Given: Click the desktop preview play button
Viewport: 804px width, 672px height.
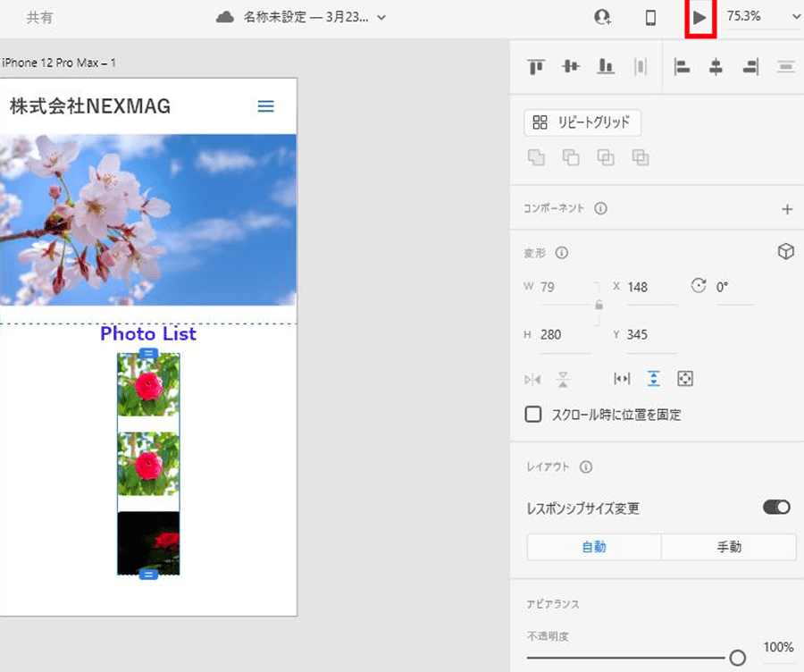Looking at the screenshot, I should [699, 18].
